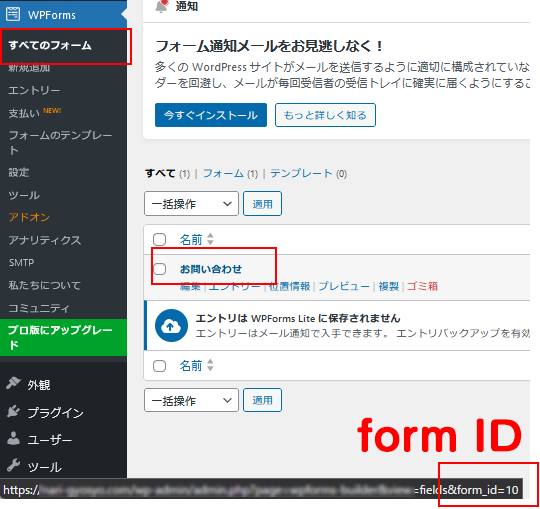Click 今すぐインストール button
This screenshot has height=509, width=540.
pyautogui.click(x=211, y=115)
